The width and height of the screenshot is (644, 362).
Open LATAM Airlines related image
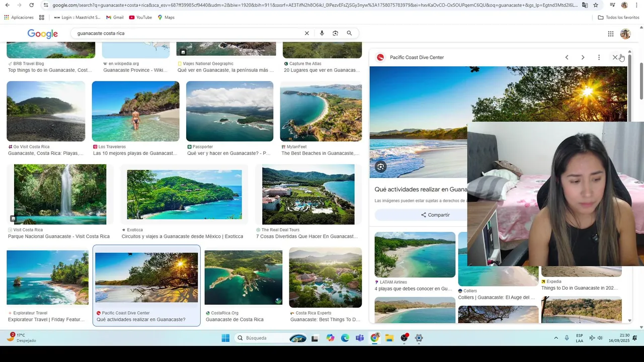click(x=415, y=254)
